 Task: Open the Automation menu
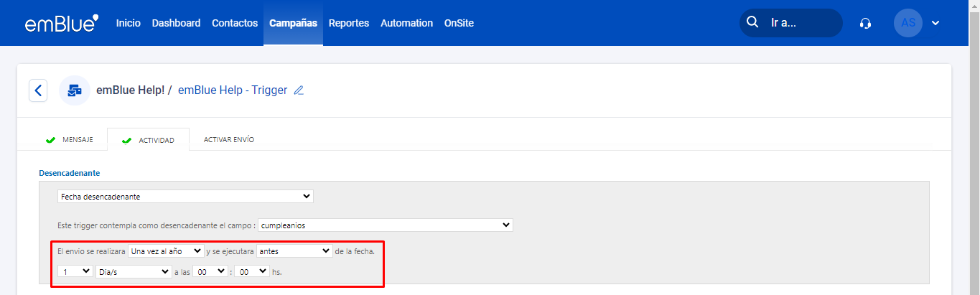click(x=407, y=23)
